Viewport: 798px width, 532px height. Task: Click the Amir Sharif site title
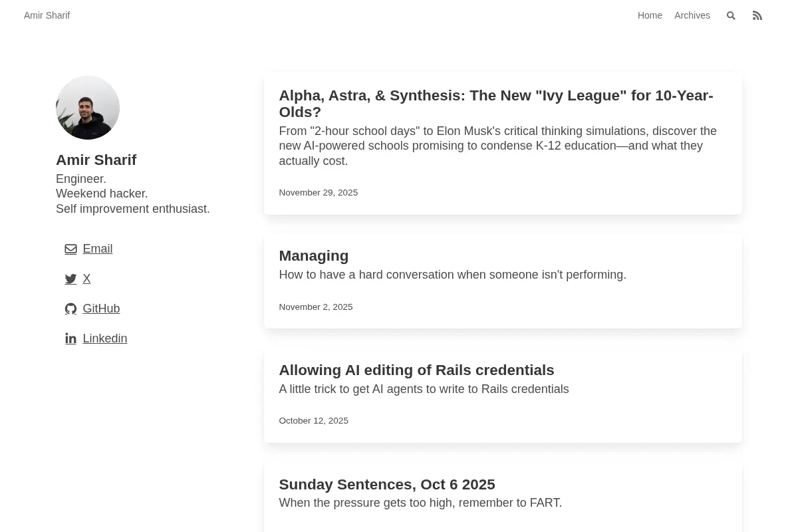click(47, 15)
